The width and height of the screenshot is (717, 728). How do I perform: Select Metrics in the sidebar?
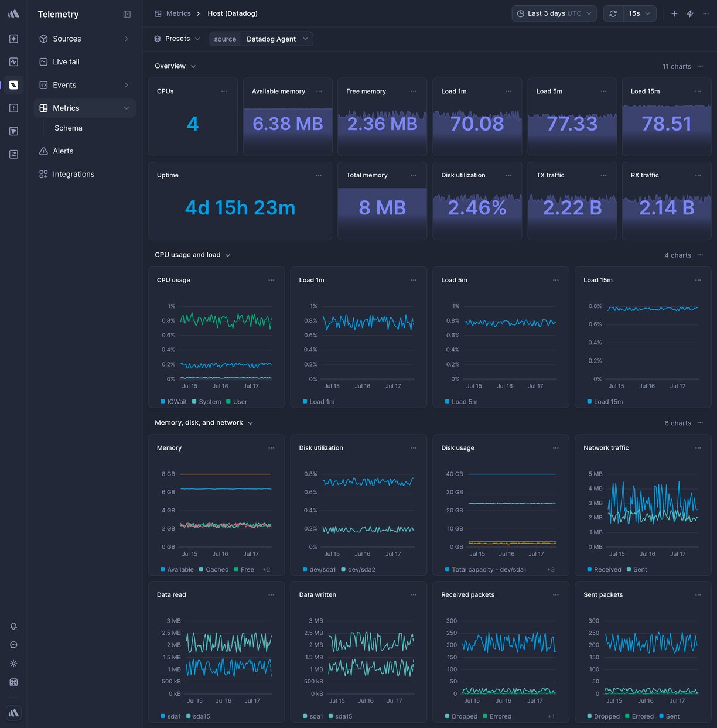click(x=84, y=108)
